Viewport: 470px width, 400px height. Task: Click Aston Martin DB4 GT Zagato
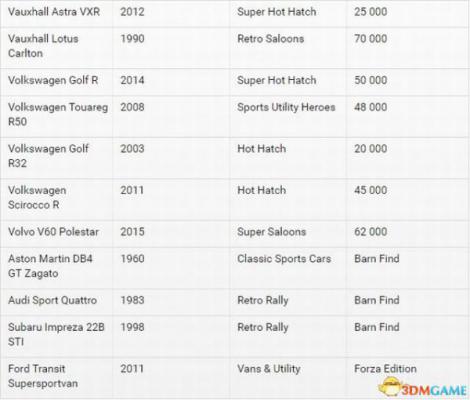(50, 266)
